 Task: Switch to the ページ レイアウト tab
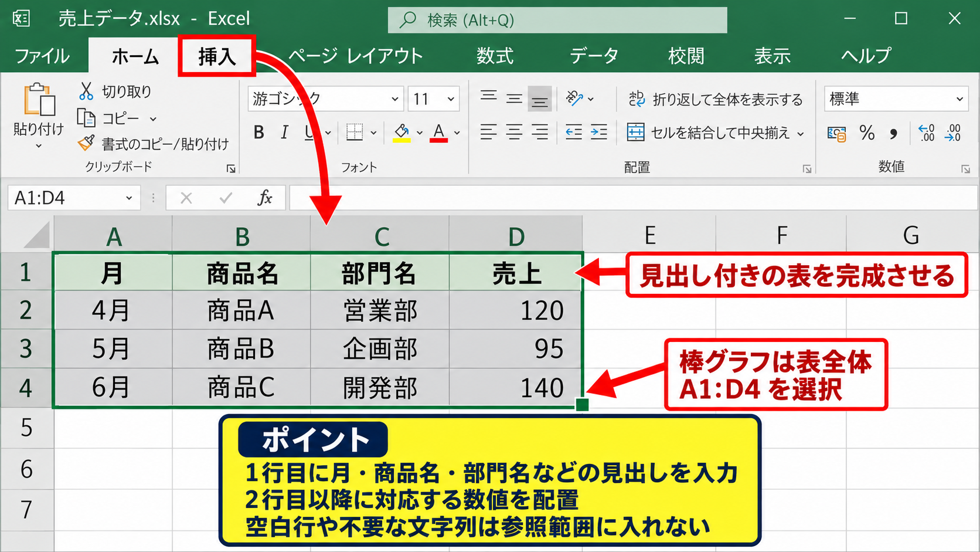355,56
